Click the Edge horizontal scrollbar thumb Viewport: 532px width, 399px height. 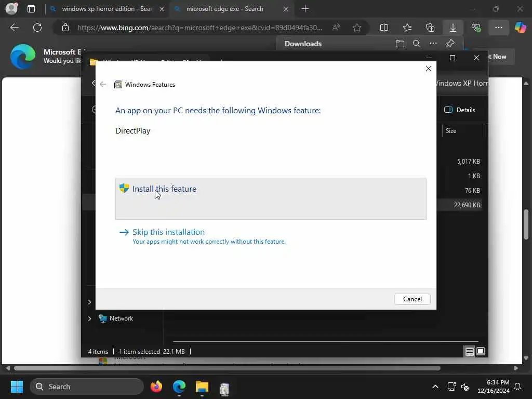tap(227, 368)
